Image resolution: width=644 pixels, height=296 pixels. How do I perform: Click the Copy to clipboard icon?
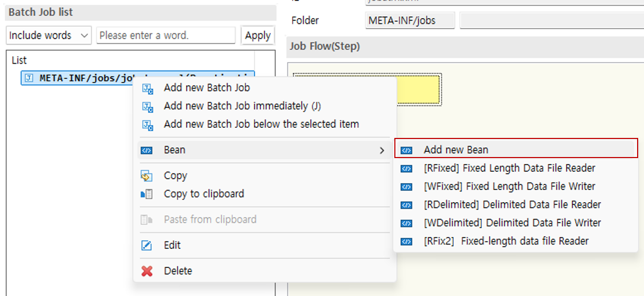[147, 194]
